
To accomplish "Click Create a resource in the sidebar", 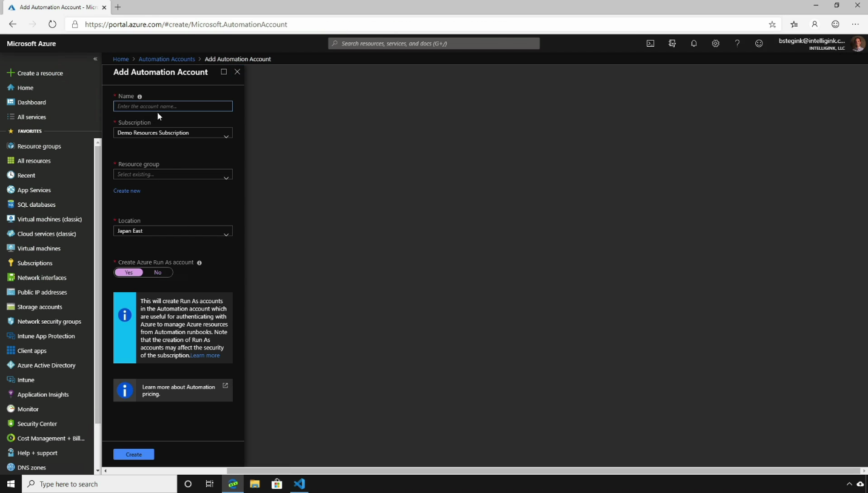I will coord(40,73).
